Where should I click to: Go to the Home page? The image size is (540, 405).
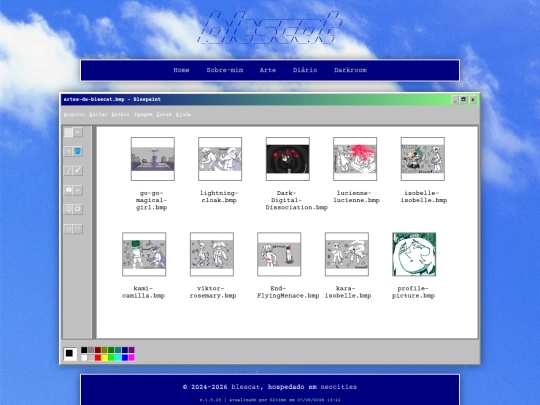(x=181, y=70)
